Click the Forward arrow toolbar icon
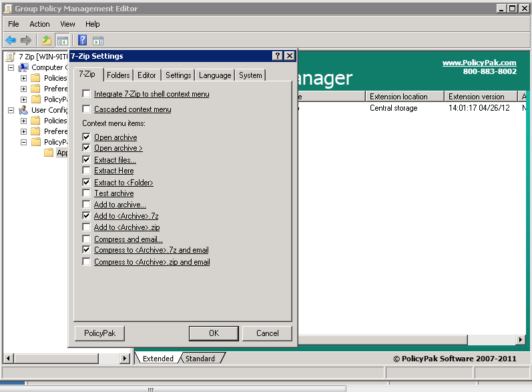Viewport: 532px width, 392px height. click(x=26, y=41)
